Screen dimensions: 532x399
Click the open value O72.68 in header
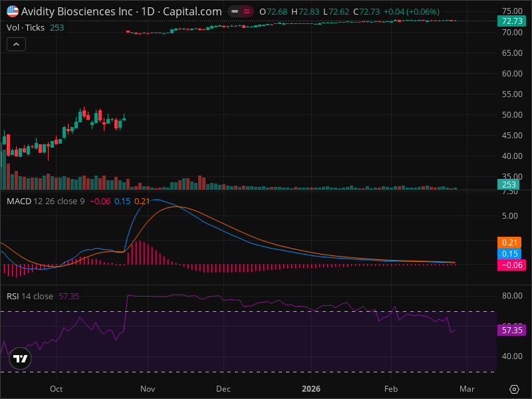273,12
